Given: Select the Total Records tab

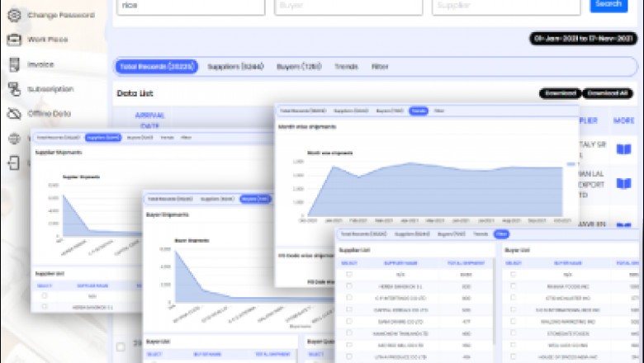Looking at the screenshot, I should (157, 66).
